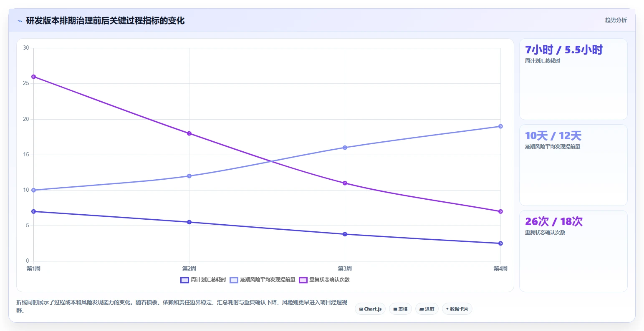644x331 pixels.
Task: Click the y-axis value 30
Action: (x=26, y=48)
